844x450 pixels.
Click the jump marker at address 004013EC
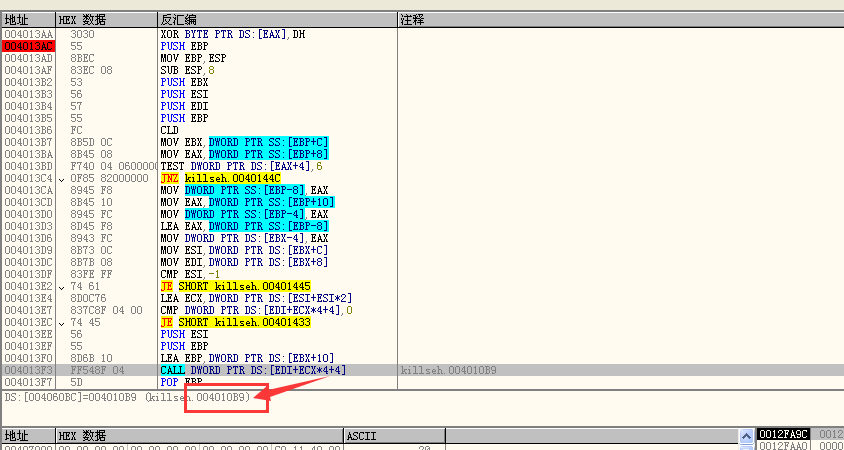(x=62, y=322)
